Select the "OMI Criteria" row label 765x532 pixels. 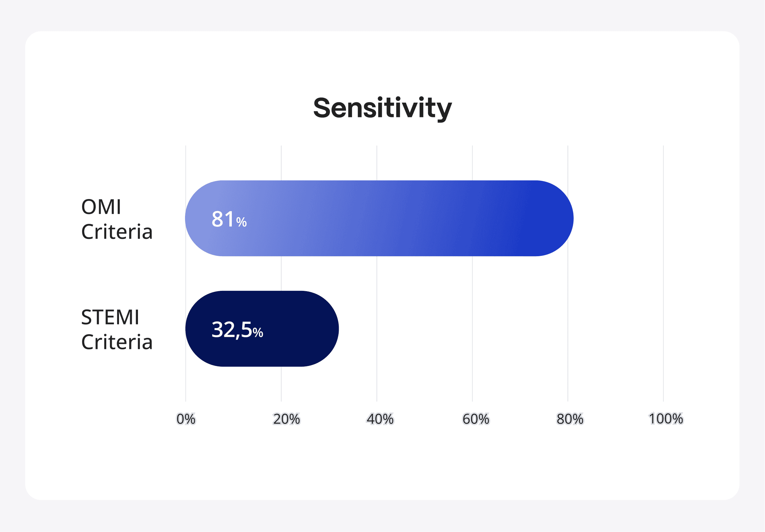(117, 219)
